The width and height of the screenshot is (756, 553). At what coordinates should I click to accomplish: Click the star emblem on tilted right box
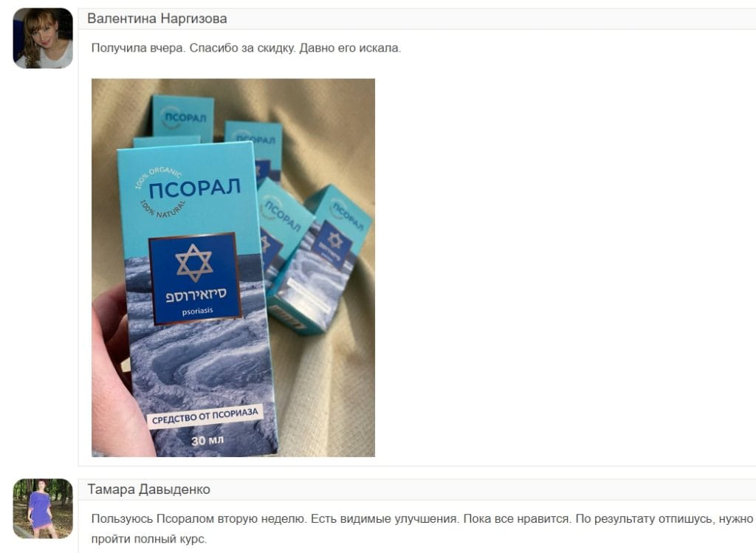[x=334, y=240]
